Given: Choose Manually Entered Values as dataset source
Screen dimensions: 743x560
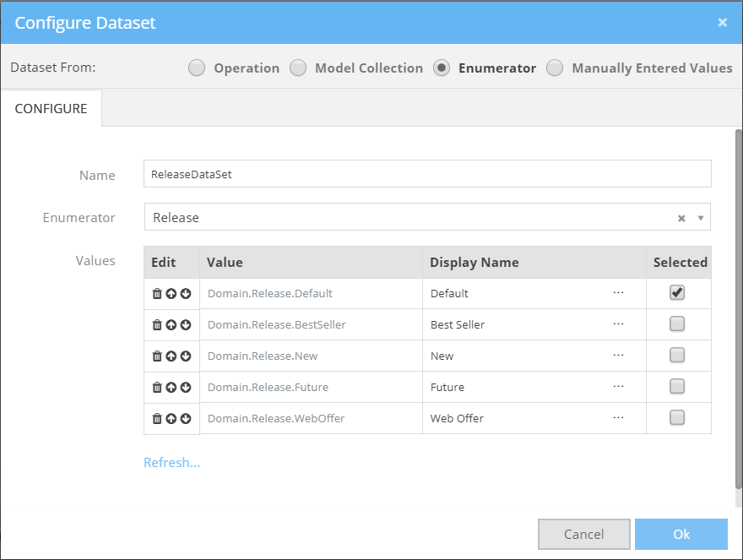Looking at the screenshot, I should (555, 68).
